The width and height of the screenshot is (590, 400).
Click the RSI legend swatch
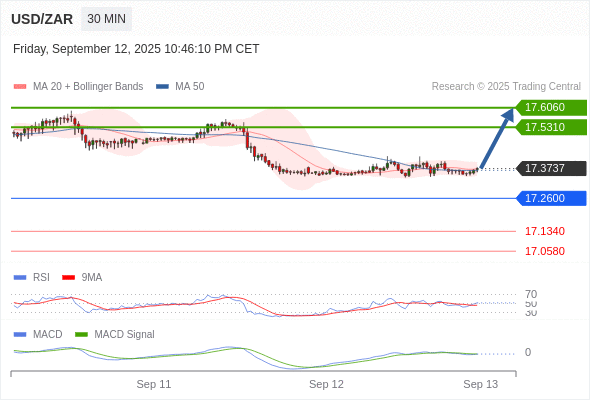(20, 278)
